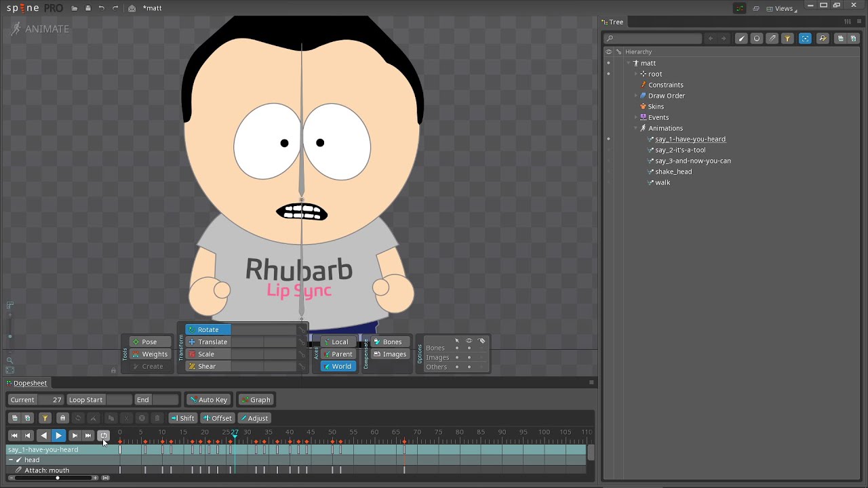Collapse the head row in Dopesheet
The height and width of the screenshot is (488, 868).
[10, 460]
